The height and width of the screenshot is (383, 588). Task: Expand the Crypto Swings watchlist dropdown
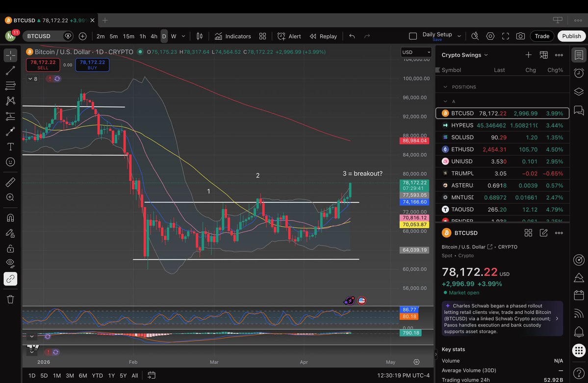465,55
